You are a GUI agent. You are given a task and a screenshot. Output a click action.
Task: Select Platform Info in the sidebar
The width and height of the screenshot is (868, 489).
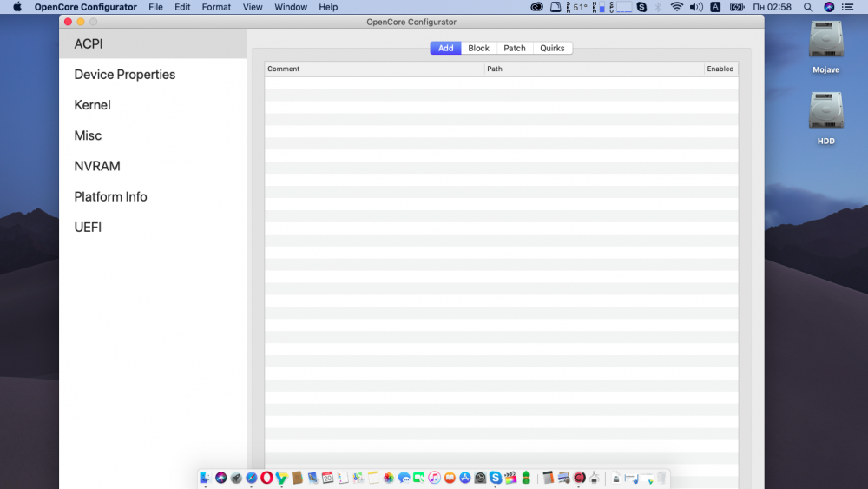click(153, 196)
